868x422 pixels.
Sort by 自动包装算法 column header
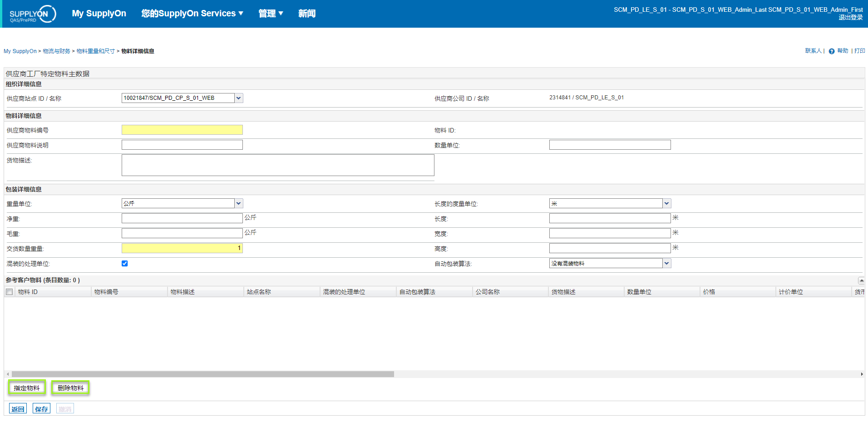point(434,292)
